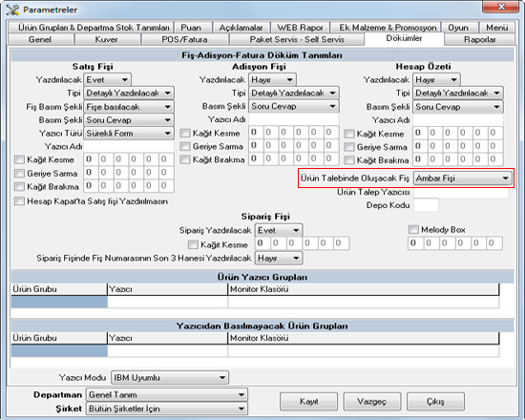Open Sipariş Yazdırılacak dropdown
525x420 pixels.
click(x=278, y=230)
